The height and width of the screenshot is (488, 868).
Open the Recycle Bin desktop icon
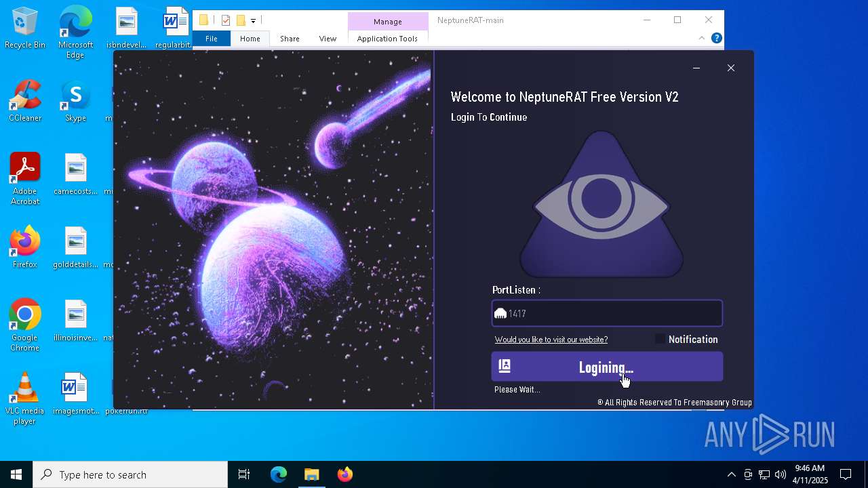(x=25, y=28)
